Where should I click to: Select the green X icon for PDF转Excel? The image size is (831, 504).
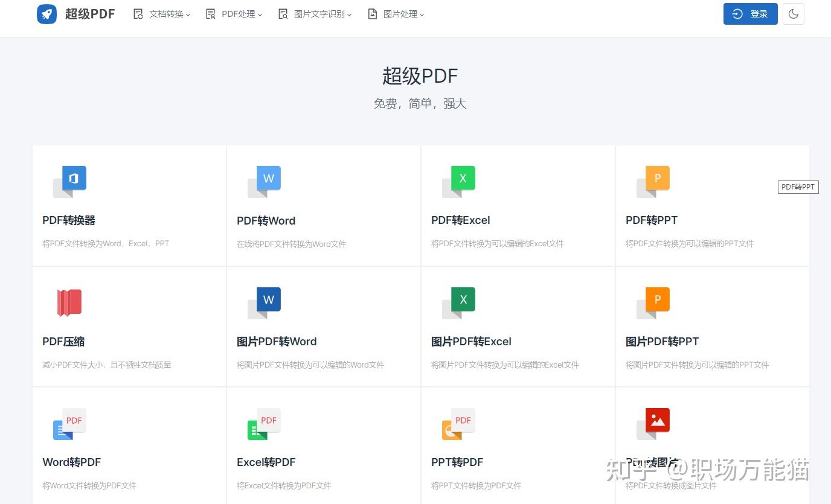click(463, 178)
